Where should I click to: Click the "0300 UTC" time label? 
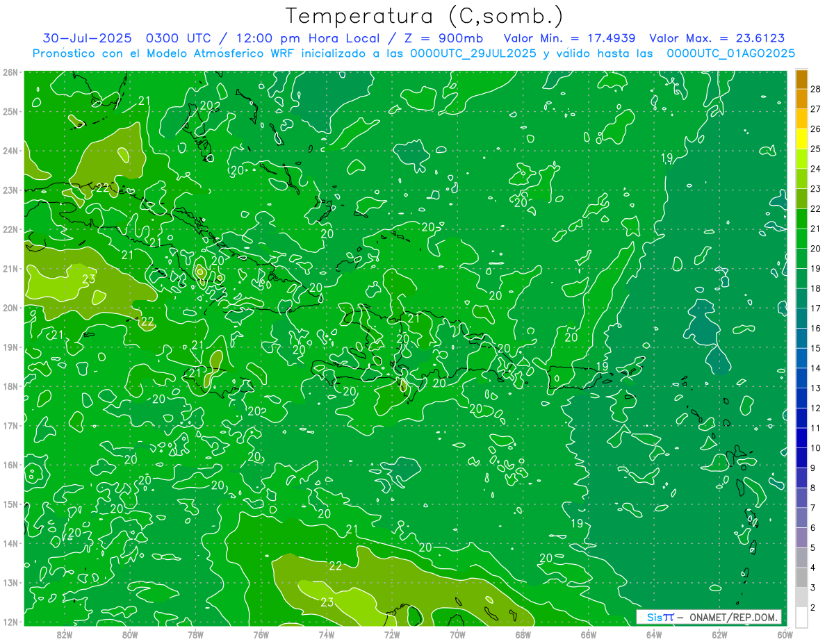(x=180, y=38)
